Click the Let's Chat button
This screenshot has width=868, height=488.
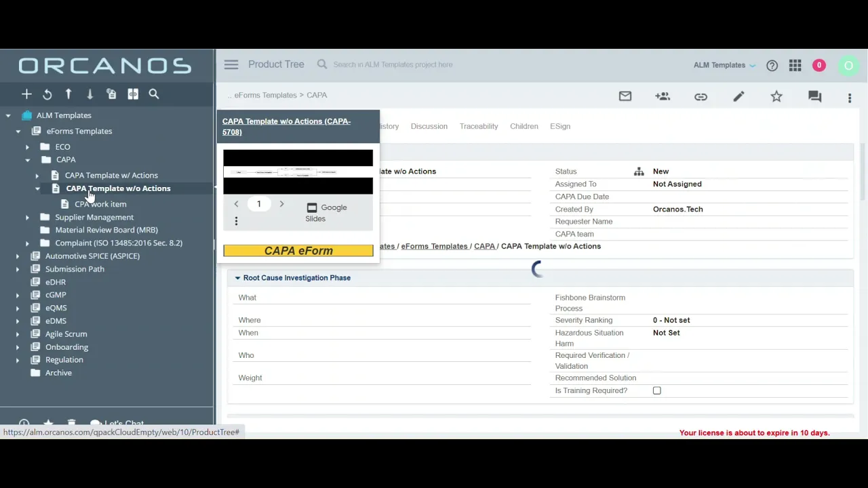click(117, 424)
